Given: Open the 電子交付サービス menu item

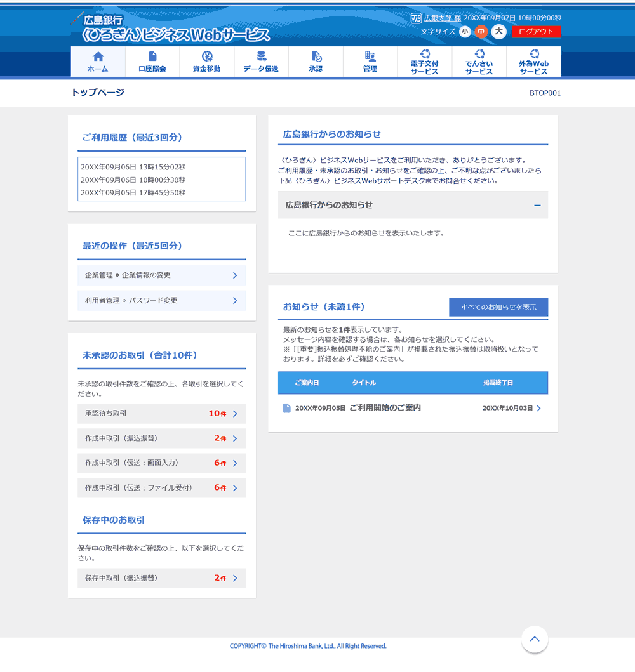Looking at the screenshot, I should (x=425, y=62).
